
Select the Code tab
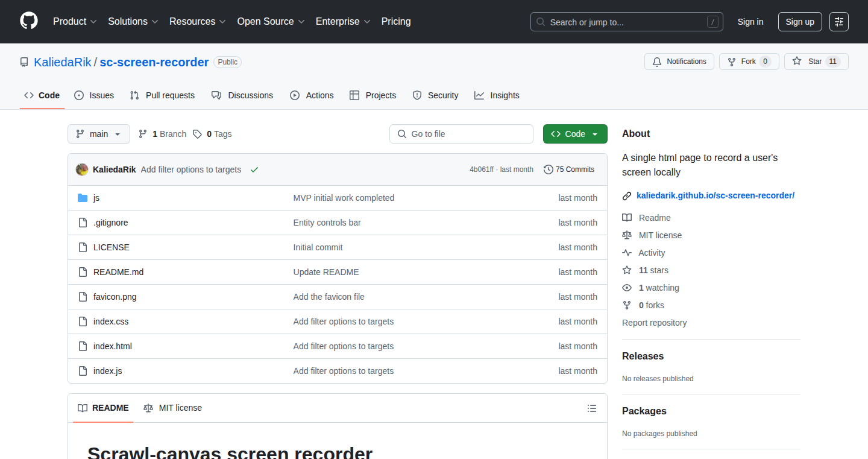click(42, 95)
